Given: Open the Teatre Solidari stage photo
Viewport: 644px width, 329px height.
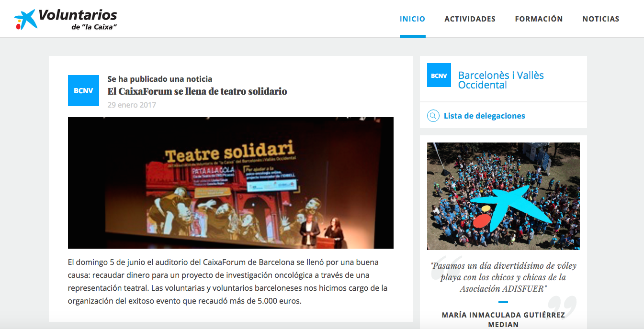Looking at the screenshot, I should (x=230, y=183).
